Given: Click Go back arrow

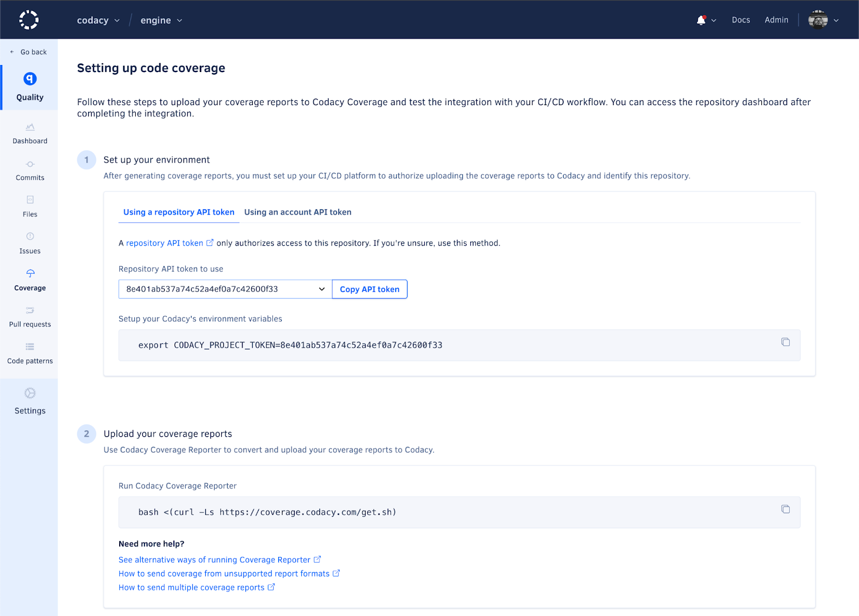Looking at the screenshot, I should coord(12,52).
